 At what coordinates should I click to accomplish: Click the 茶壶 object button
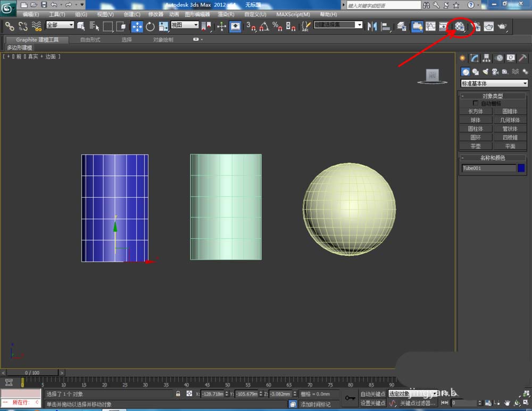[476, 146]
